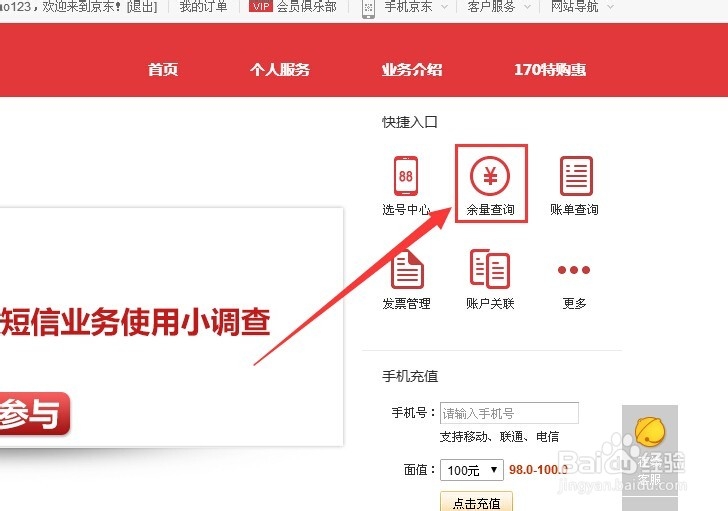Open 业务介绍 menu item
Screen dimensions: 728x511
tap(412, 70)
